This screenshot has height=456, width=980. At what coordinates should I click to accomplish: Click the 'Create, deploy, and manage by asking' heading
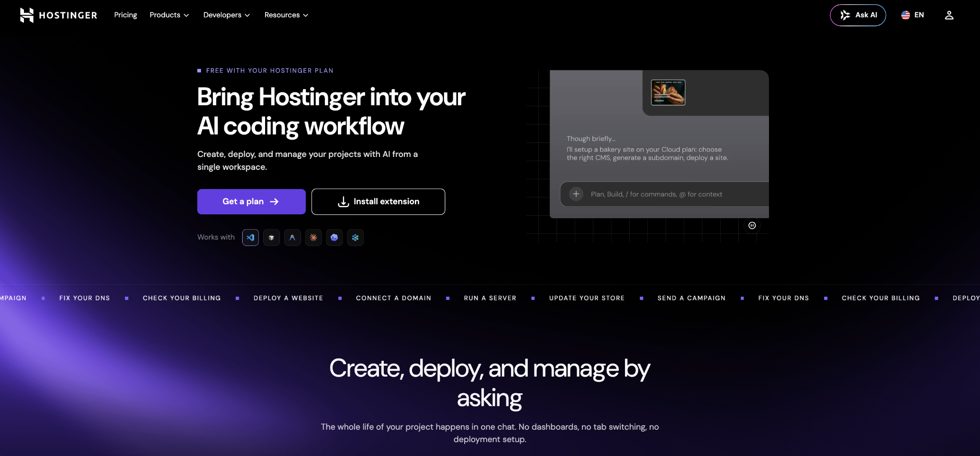coord(490,383)
